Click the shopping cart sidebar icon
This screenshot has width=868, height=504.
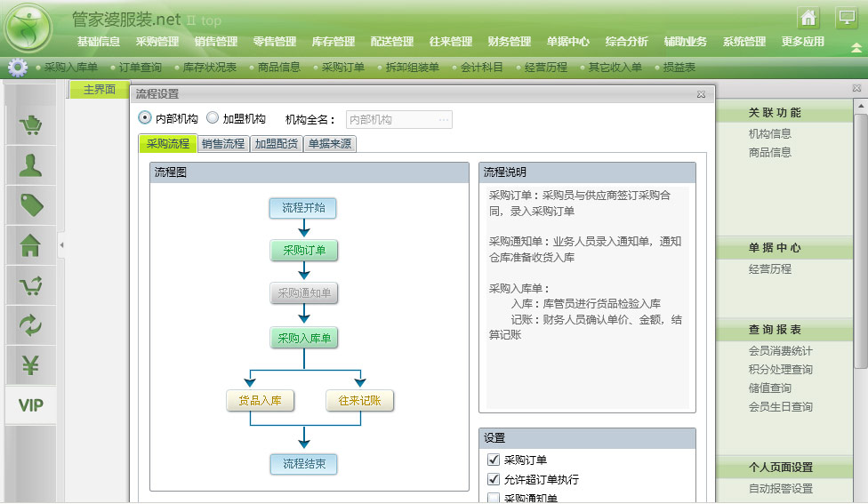pos(31,125)
